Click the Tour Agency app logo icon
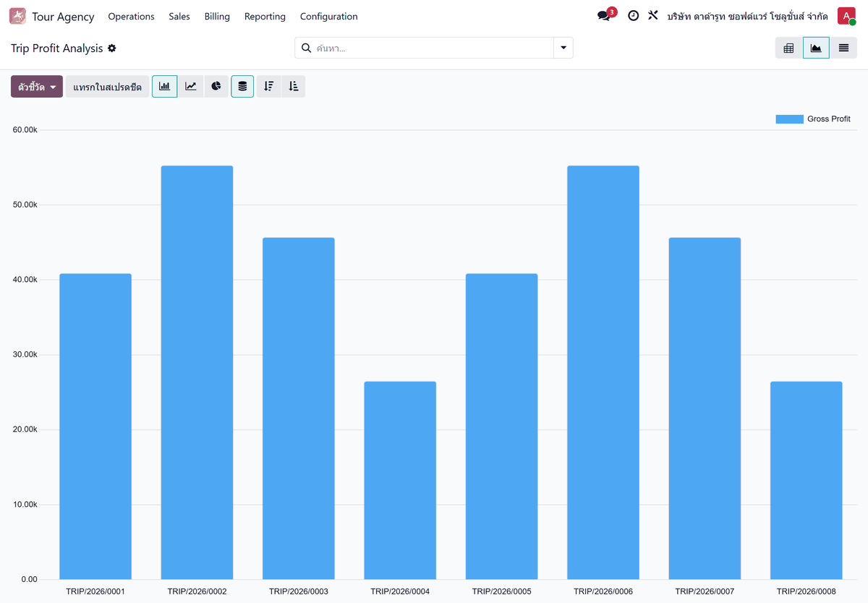 click(17, 16)
